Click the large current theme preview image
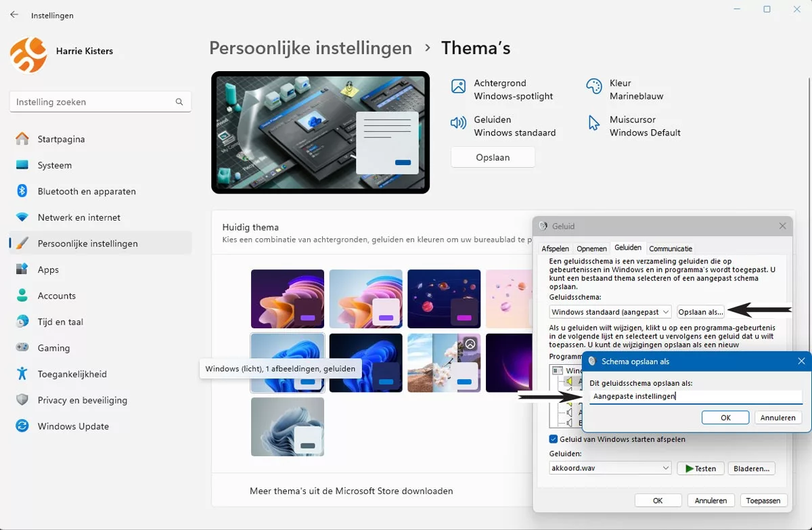 pyautogui.click(x=320, y=132)
